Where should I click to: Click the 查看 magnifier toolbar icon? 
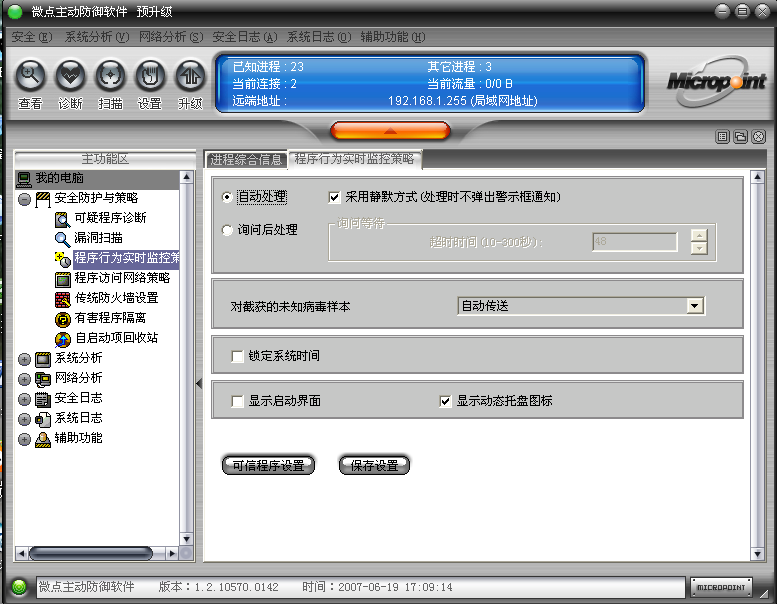pyautogui.click(x=31, y=76)
